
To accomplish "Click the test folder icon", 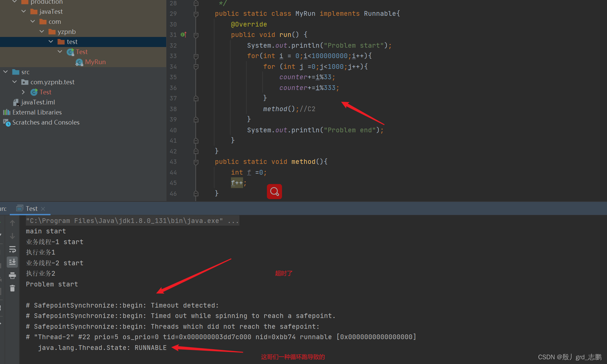I will click(61, 42).
